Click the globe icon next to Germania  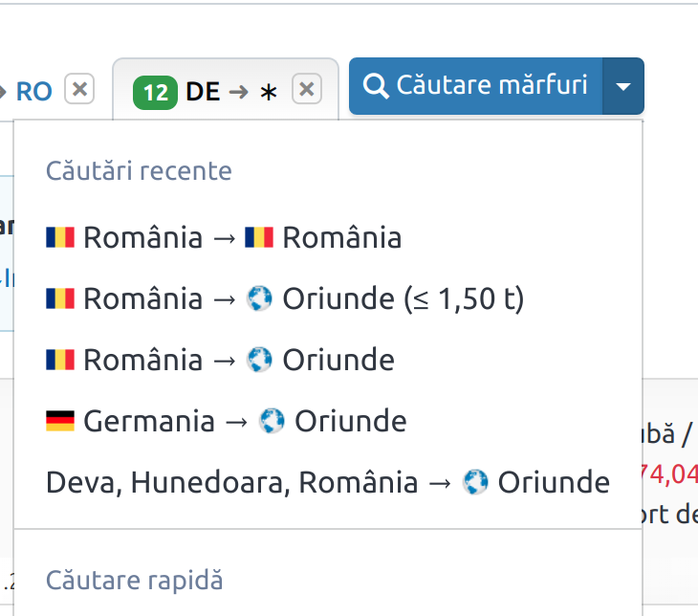click(x=273, y=421)
